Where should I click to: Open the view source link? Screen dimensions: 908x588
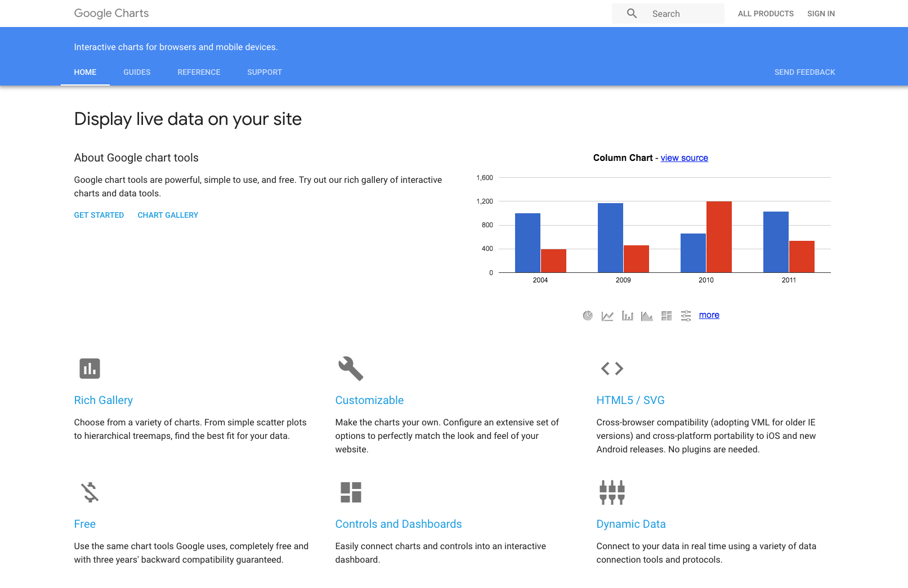point(684,158)
